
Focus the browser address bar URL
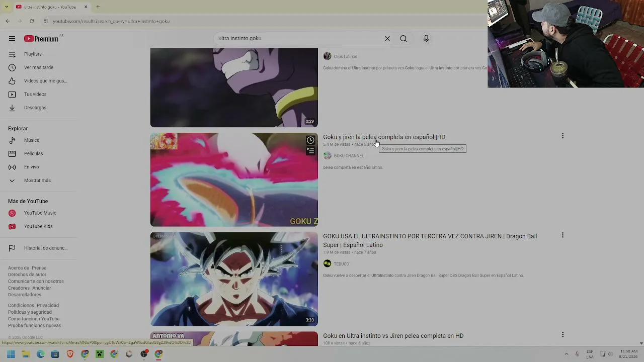pyautogui.click(x=111, y=21)
